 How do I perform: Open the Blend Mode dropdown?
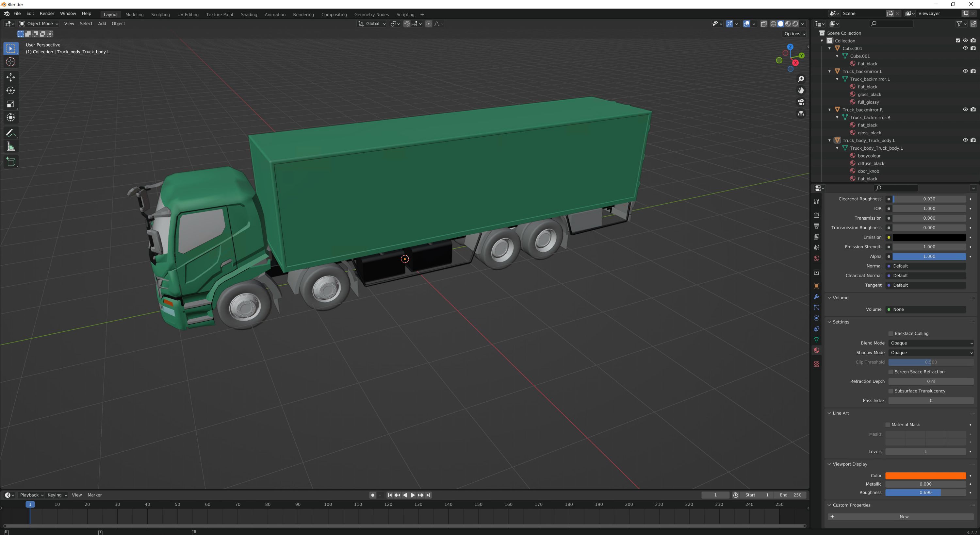coord(931,343)
